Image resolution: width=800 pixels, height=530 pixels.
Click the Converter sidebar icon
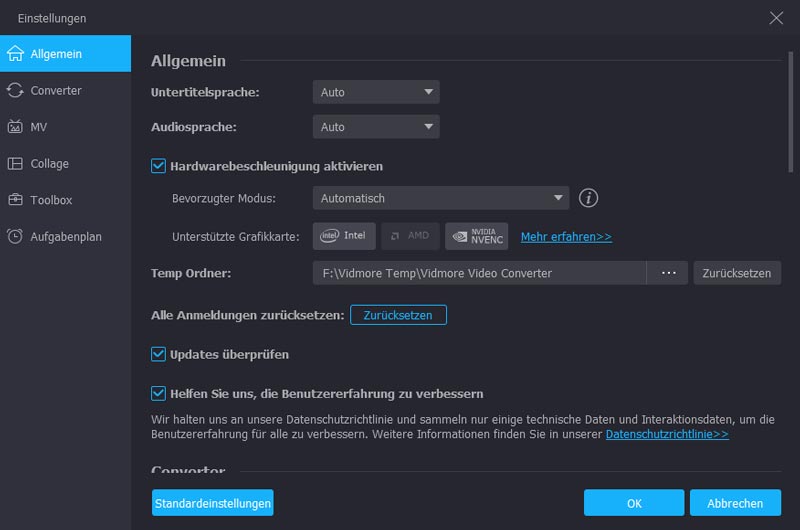pos(15,91)
